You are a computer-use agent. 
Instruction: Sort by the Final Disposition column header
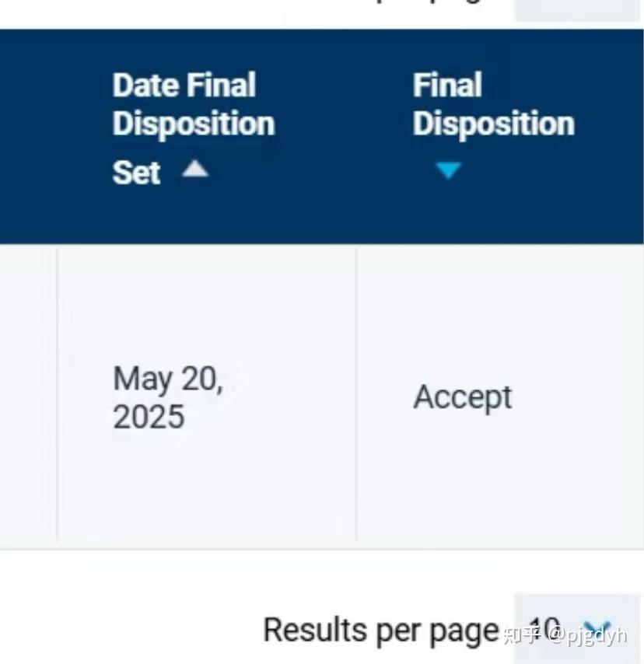click(492, 105)
